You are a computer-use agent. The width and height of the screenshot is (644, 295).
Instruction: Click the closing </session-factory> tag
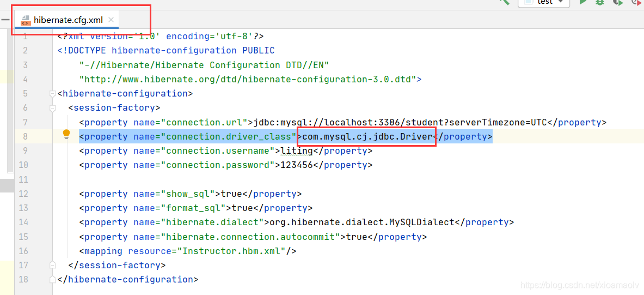(x=117, y=265)
